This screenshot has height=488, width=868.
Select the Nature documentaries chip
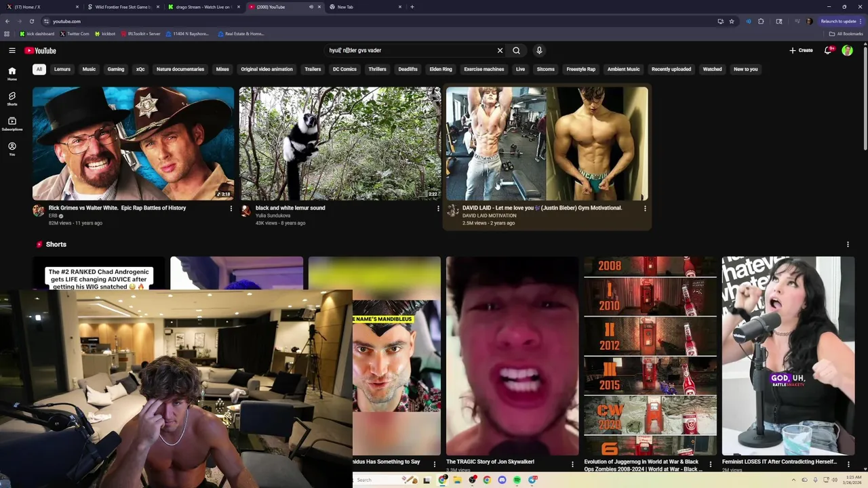[180, 69]
